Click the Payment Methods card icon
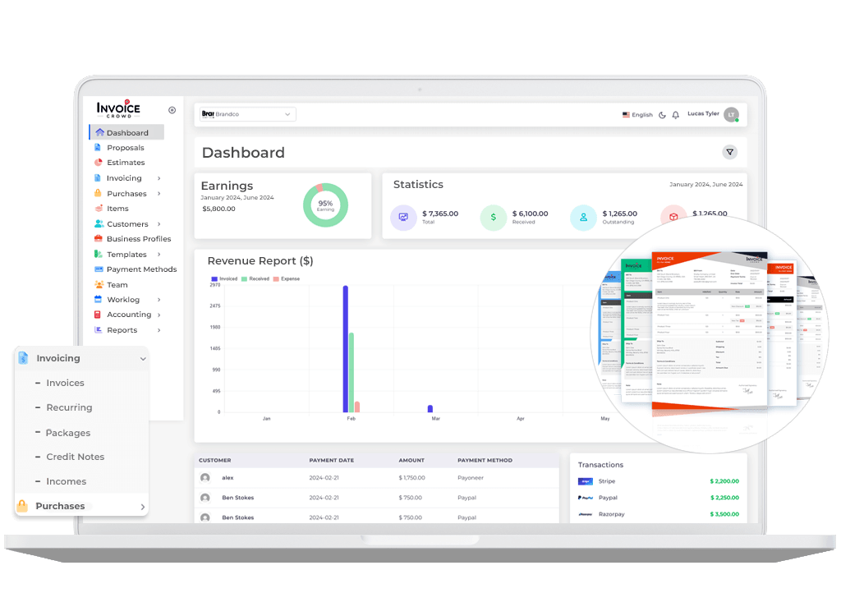Screen dimensions: 841x616 99,269
